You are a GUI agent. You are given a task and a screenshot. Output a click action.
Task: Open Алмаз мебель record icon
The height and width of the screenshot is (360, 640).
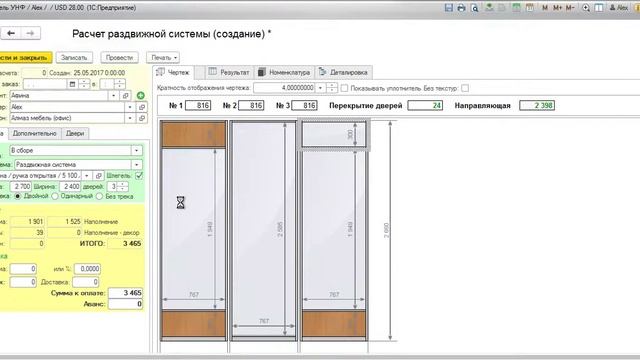(142, 118)
